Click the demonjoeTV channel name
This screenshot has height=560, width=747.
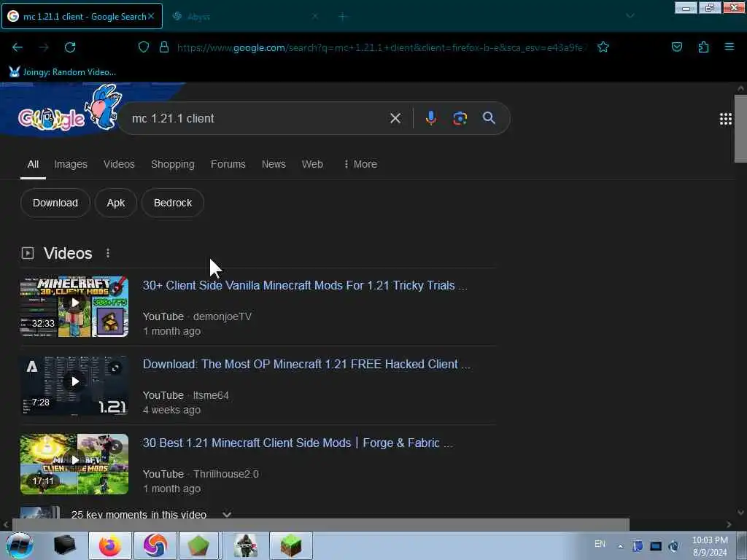pos(222,316)
